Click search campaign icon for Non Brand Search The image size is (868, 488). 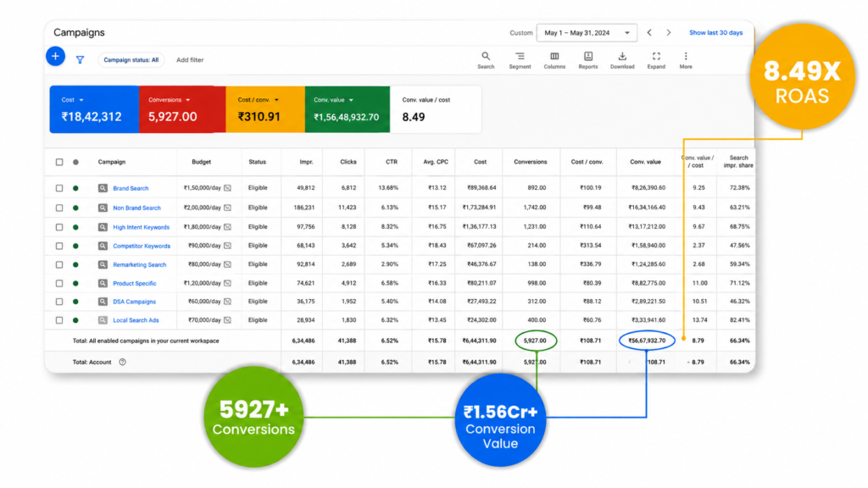click(x=103, y=208)
